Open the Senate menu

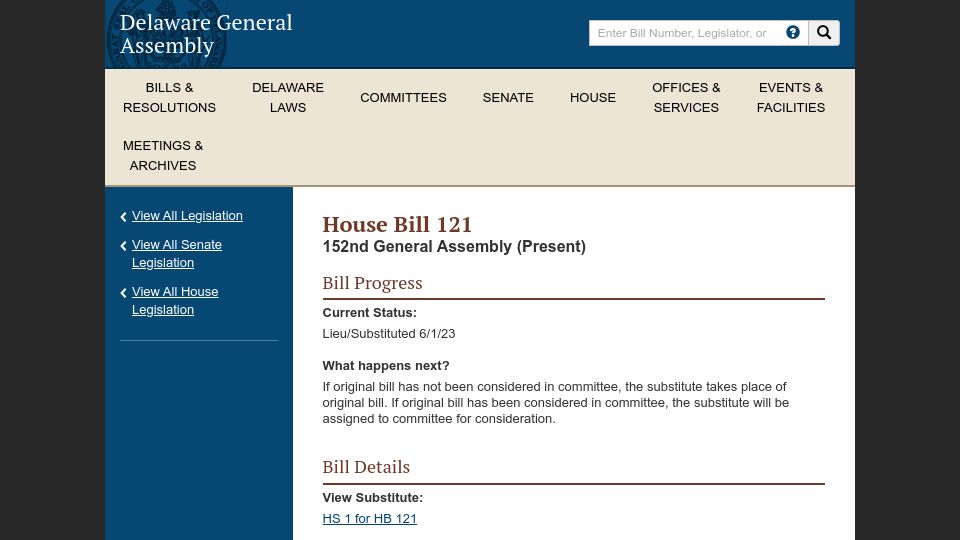pos(508,97)
